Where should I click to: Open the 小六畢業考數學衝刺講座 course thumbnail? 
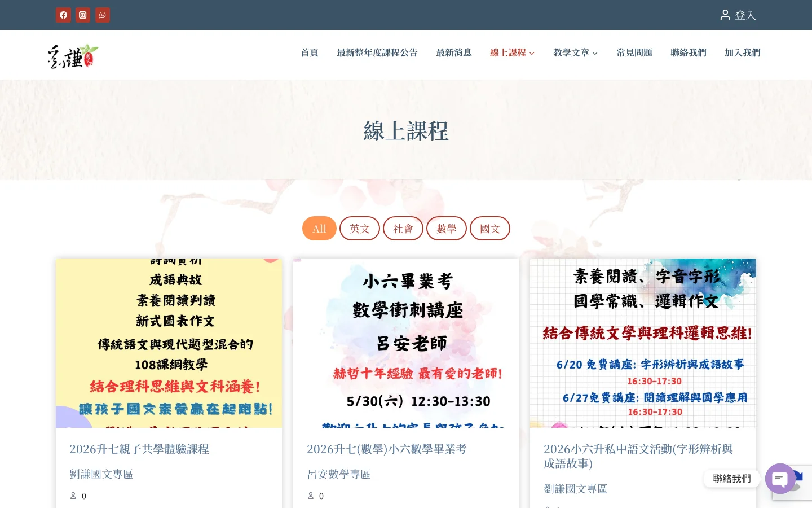405,343
